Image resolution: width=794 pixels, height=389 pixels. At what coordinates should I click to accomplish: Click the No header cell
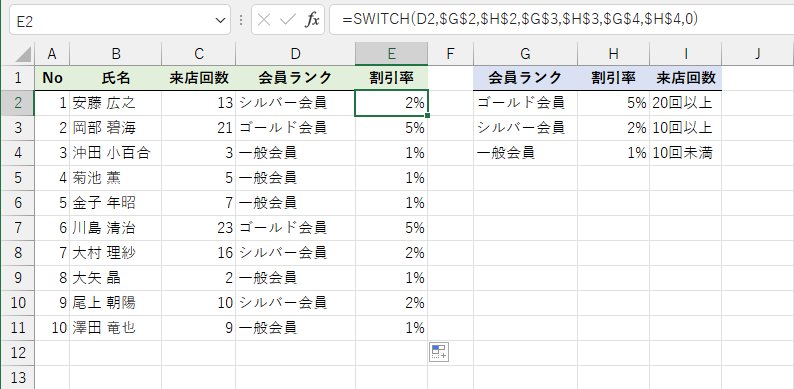pos(52,78)
